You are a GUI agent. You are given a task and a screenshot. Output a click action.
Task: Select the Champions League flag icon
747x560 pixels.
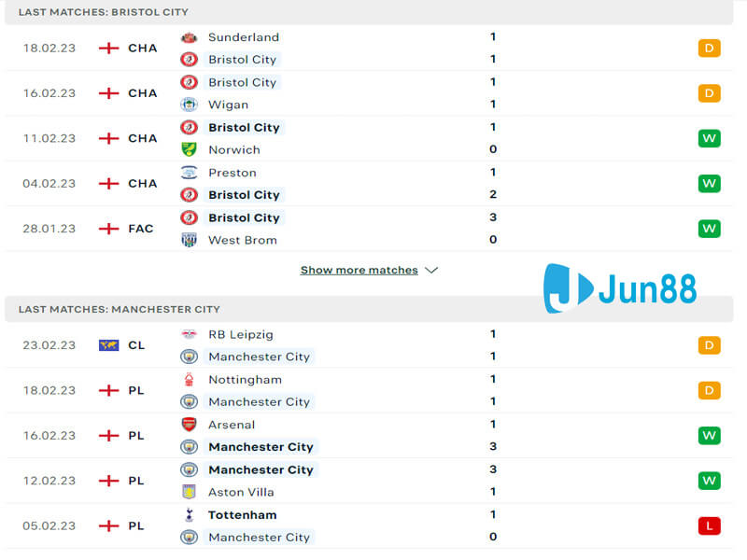click(x=108, y=345)
